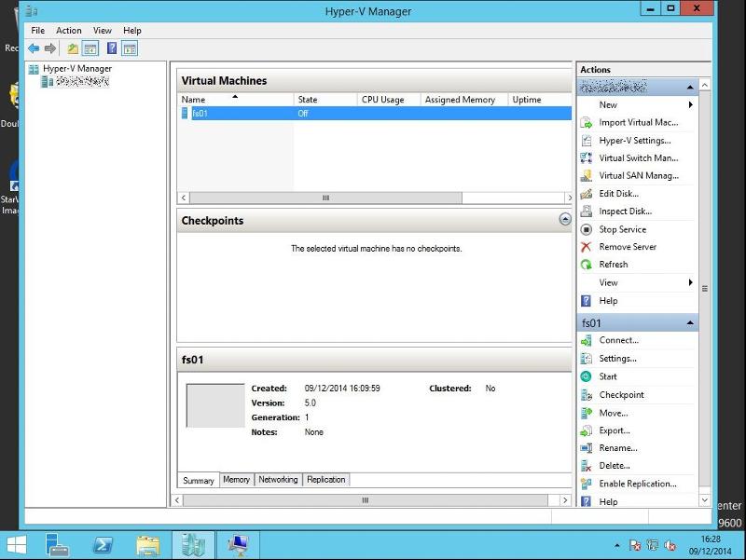Click the Enable Replication icon
Image resolution: width=746 pixels, height=560 pixels.
click(x=587, y=484)
